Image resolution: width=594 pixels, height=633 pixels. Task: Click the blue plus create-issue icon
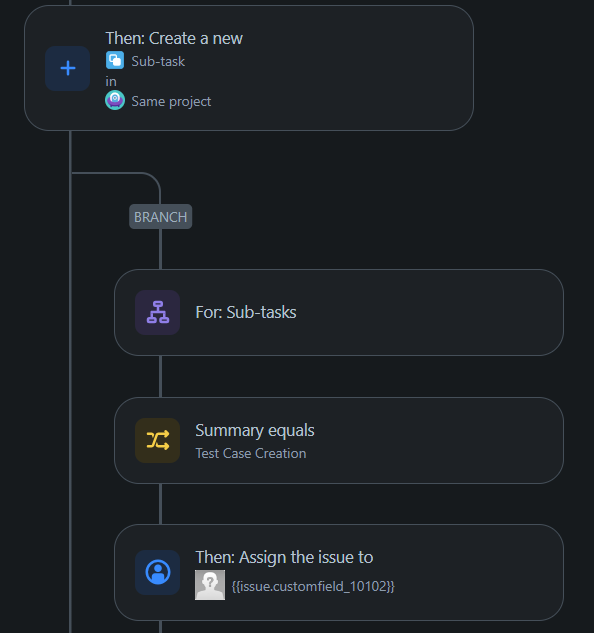[67, 68]
